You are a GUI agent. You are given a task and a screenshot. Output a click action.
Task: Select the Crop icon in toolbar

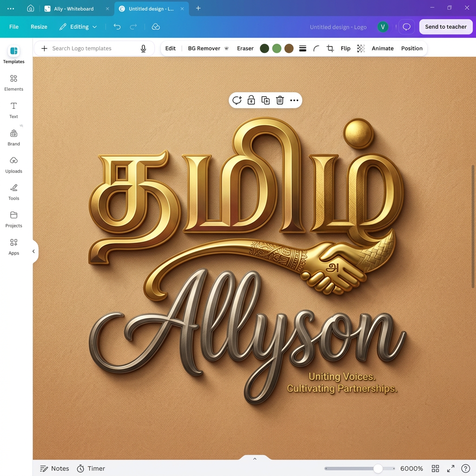tap(331, 48)
